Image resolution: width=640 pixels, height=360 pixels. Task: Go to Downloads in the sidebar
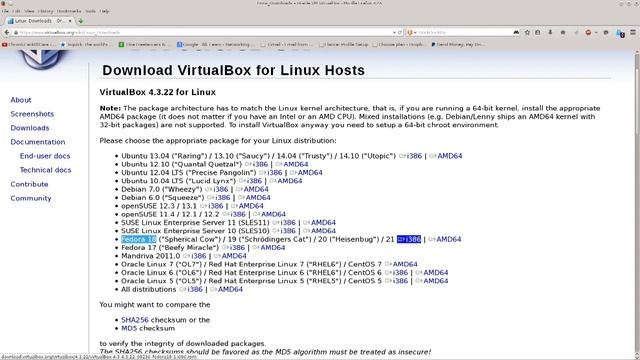(30, 128)
